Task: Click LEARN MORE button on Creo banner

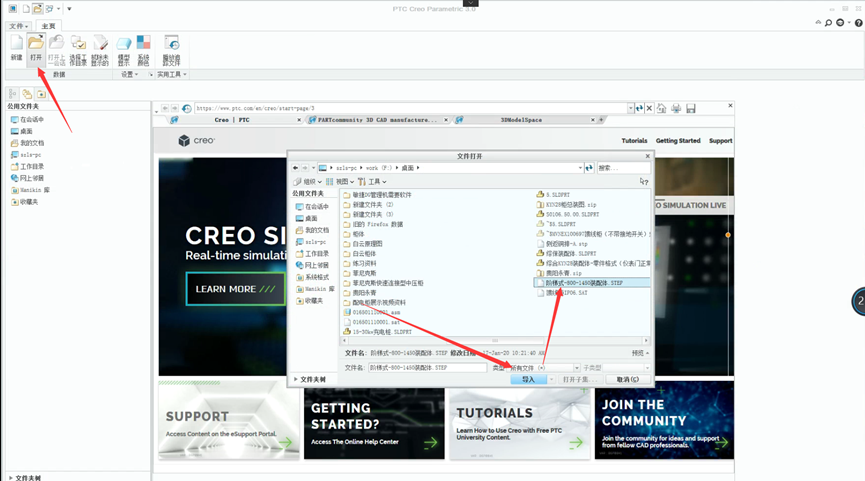Action: tap(235, 289)
